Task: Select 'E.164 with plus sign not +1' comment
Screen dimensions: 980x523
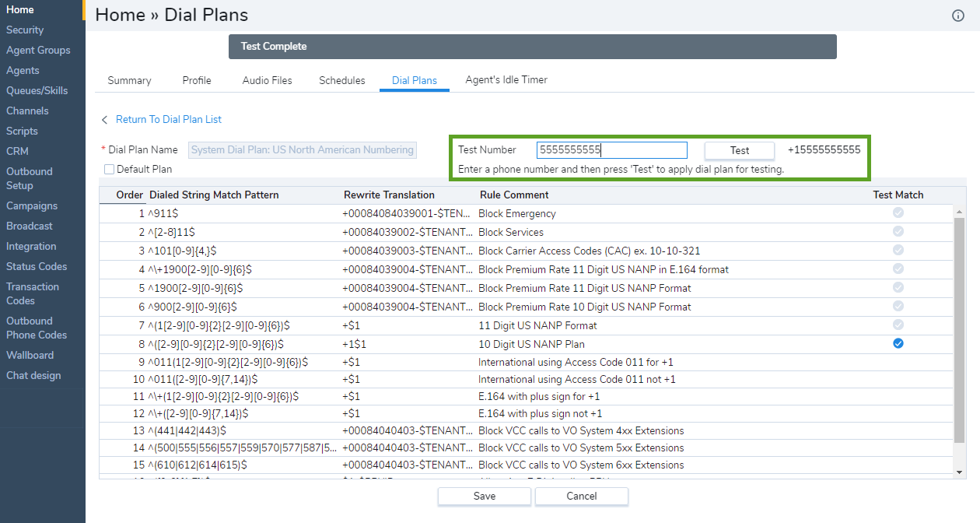Action: [x=541, y=413]
